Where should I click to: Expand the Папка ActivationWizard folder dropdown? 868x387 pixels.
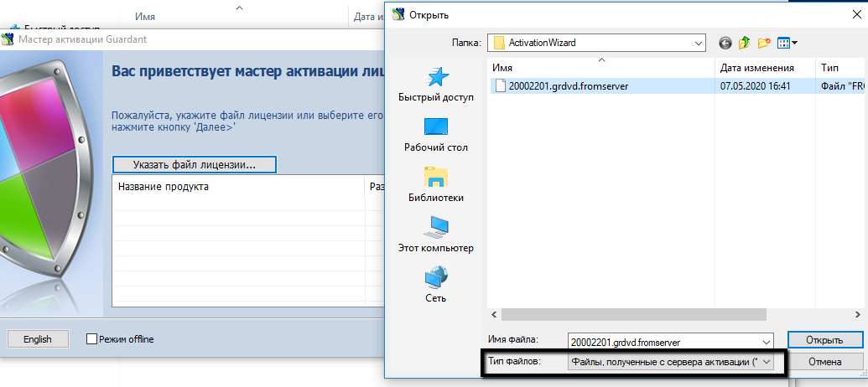pyautogui.click(x=698, y=42)
